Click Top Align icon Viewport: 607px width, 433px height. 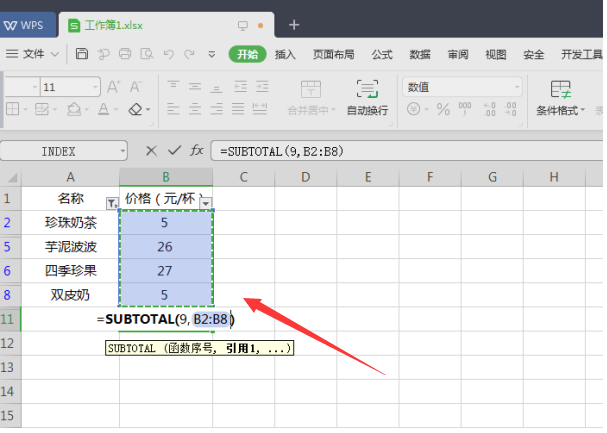tap(173, 86)
